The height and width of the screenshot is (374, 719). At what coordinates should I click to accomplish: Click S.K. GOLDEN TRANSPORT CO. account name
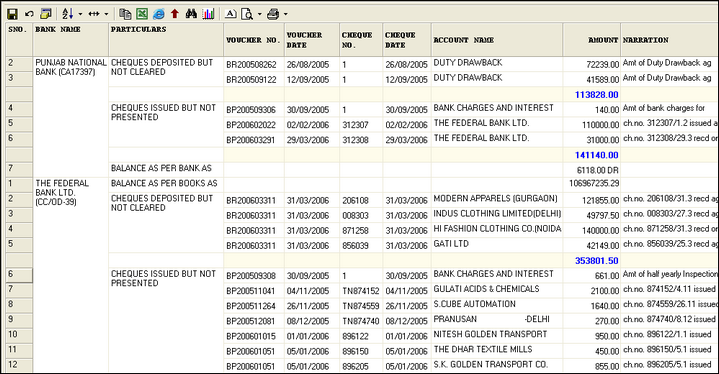click(491, 365)
